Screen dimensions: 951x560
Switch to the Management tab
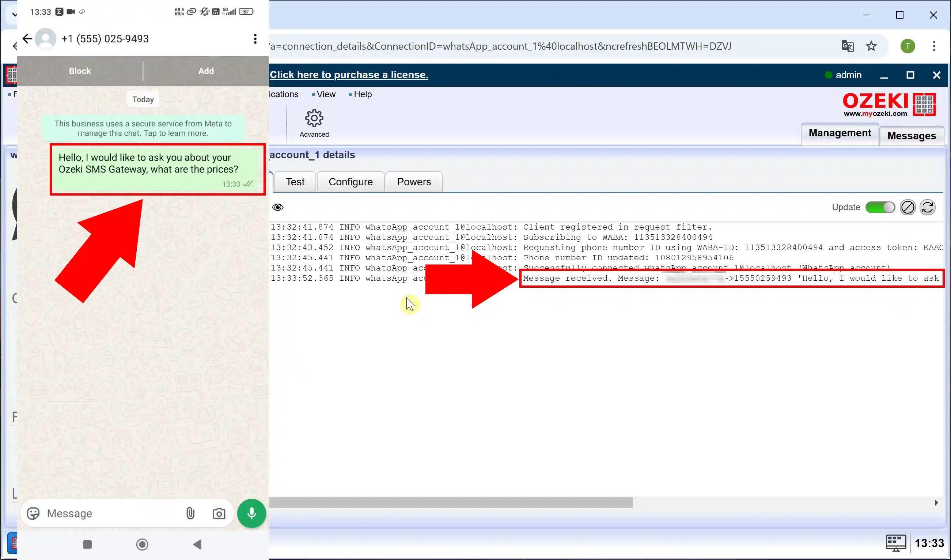point(840,133)
